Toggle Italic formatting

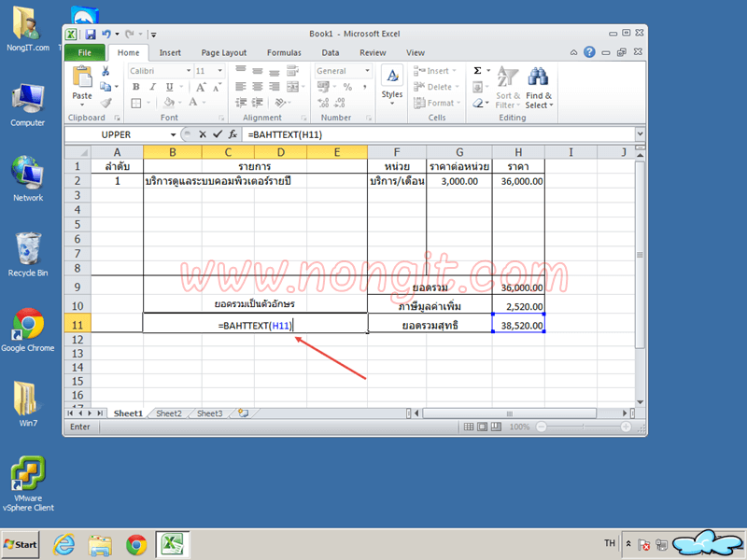click(152, 86)
